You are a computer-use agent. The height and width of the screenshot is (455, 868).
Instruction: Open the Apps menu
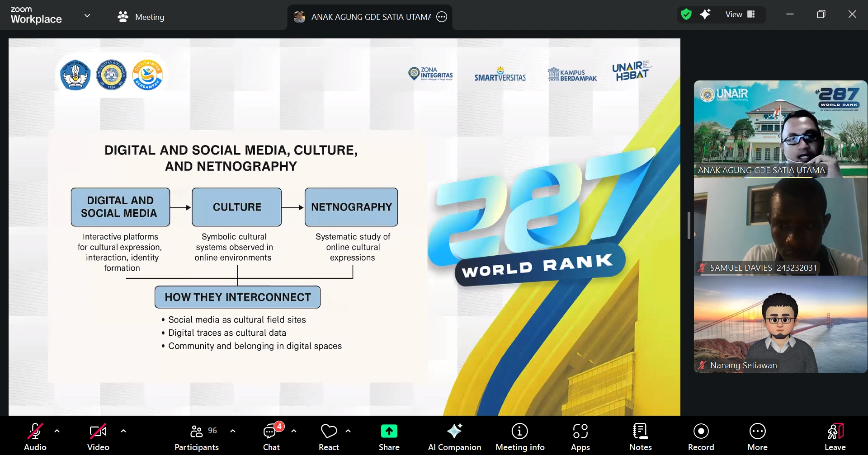[x=580, y=436]
